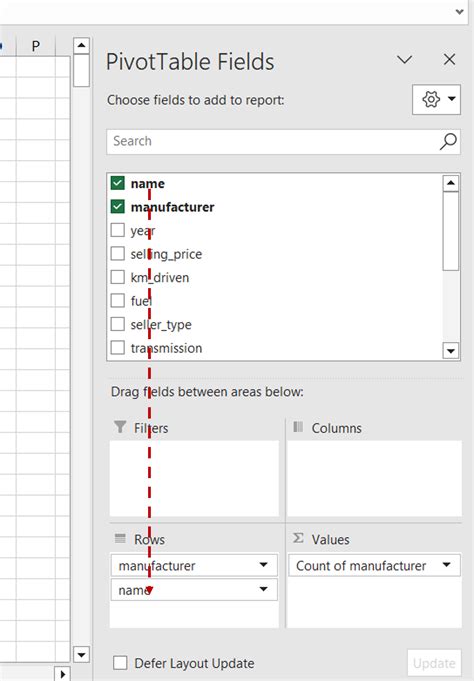Check the km_driven field checkbox
Viewport: 474px width, 681px height.
point(118,277)
